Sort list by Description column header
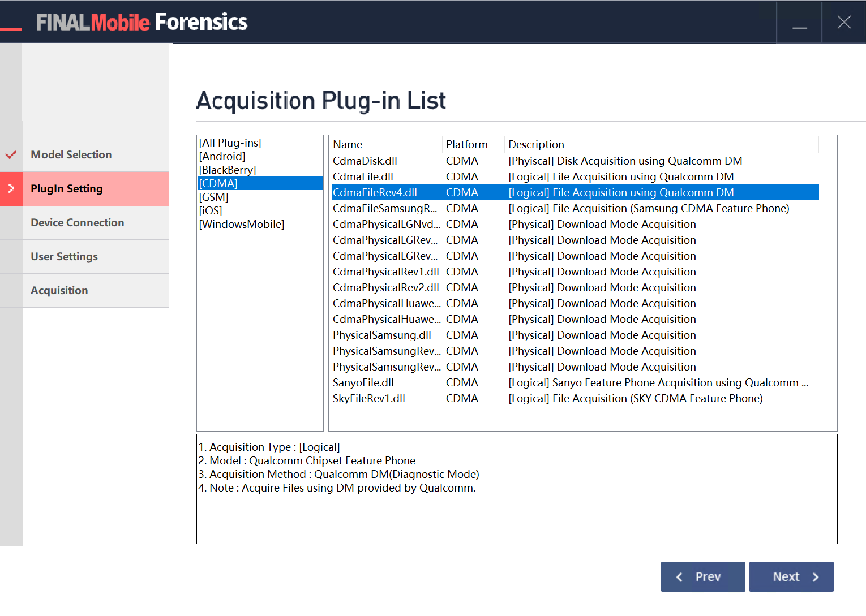866x616 pixels. click(662, 144)
